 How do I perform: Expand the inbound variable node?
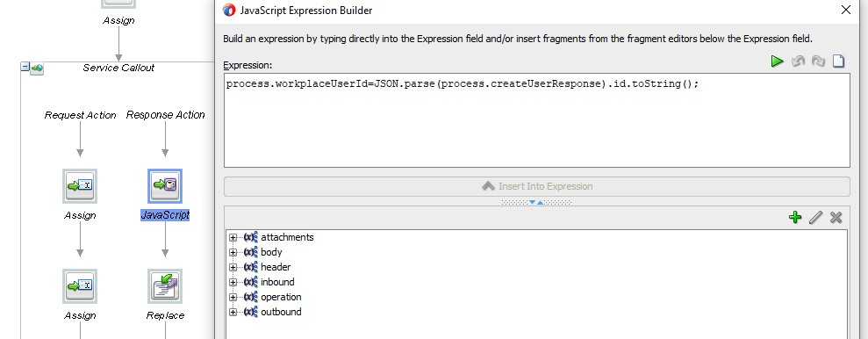[233, 283]
